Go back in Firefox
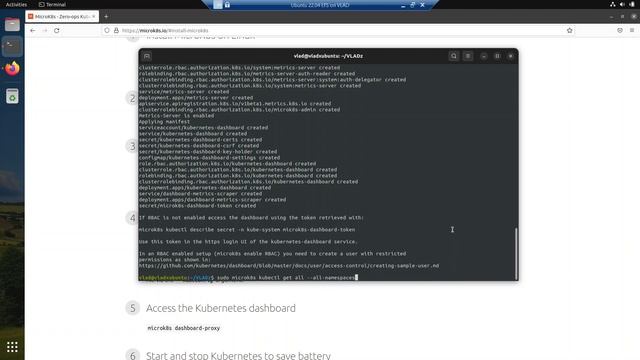This screenshot has height=360, width=640. [33, 31]
